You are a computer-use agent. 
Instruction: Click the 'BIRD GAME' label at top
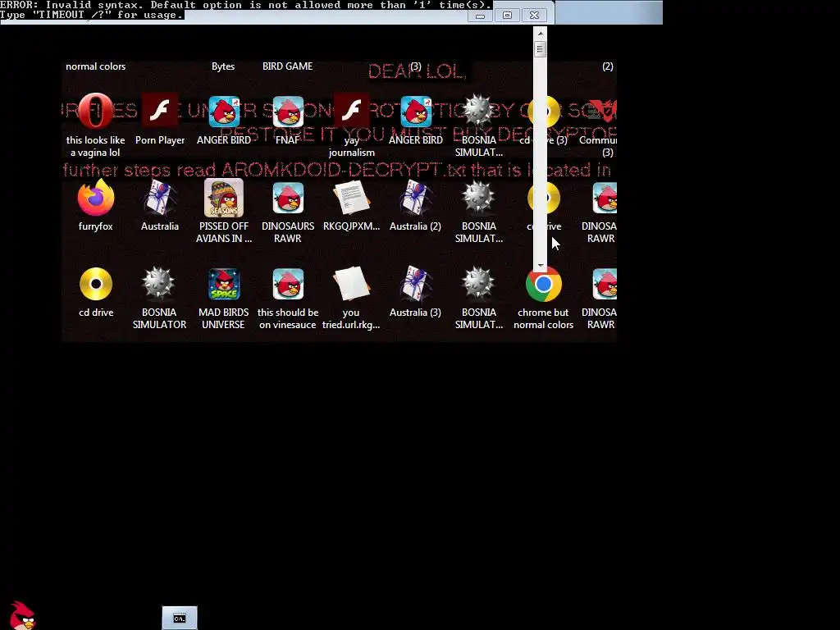pyautogui.click(x=288, y=66)
